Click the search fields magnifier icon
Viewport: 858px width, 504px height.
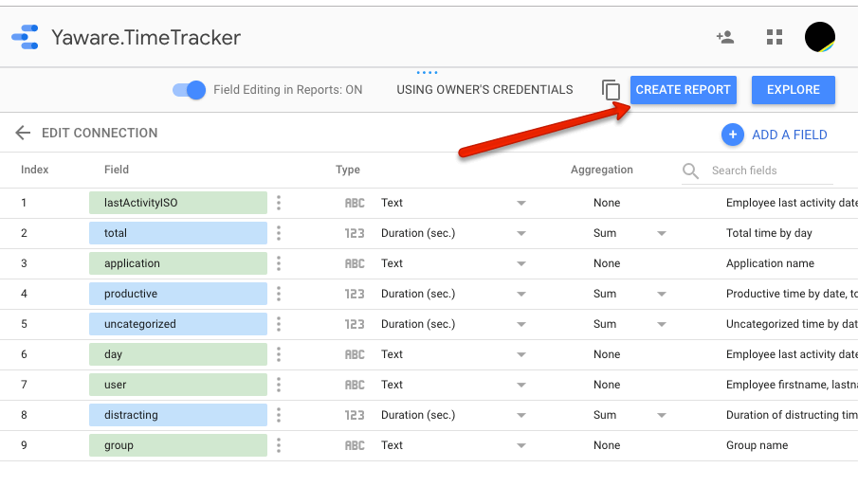coord(690,171)
